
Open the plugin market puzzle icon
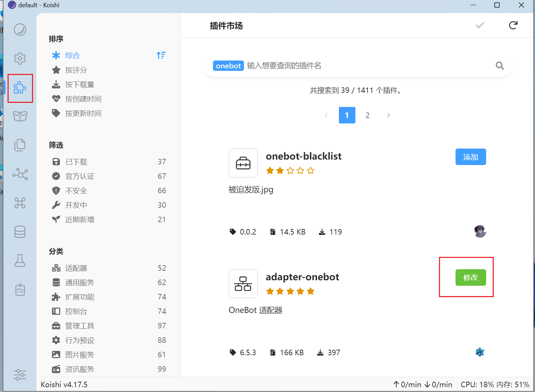(x=20, y=88)
